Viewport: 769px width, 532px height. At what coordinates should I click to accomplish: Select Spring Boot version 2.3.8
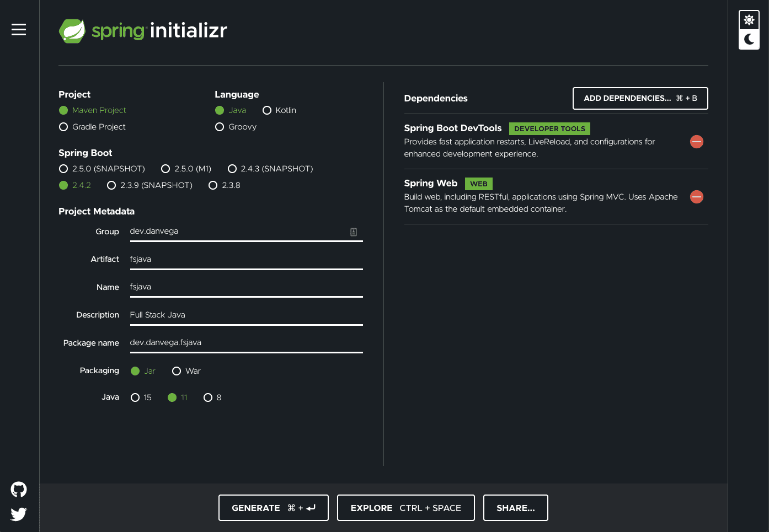tap(213, 185)
